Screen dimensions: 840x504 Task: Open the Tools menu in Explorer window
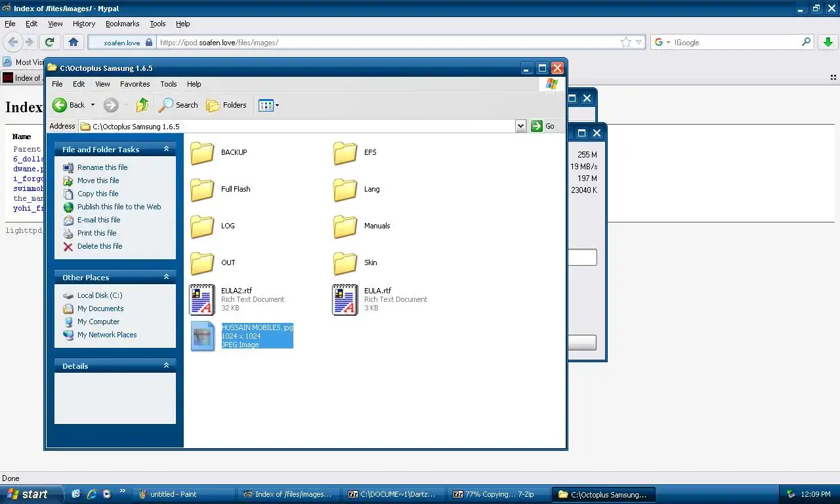click(169, 84)
